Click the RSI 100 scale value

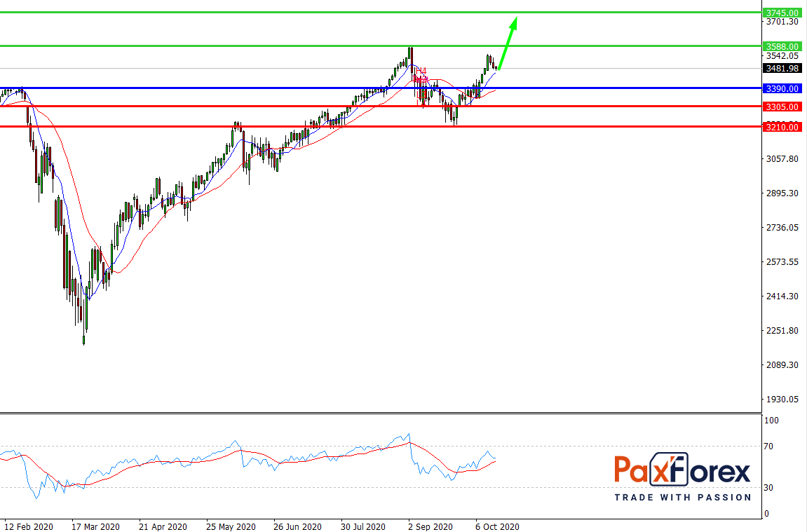(x=771, y=421)
